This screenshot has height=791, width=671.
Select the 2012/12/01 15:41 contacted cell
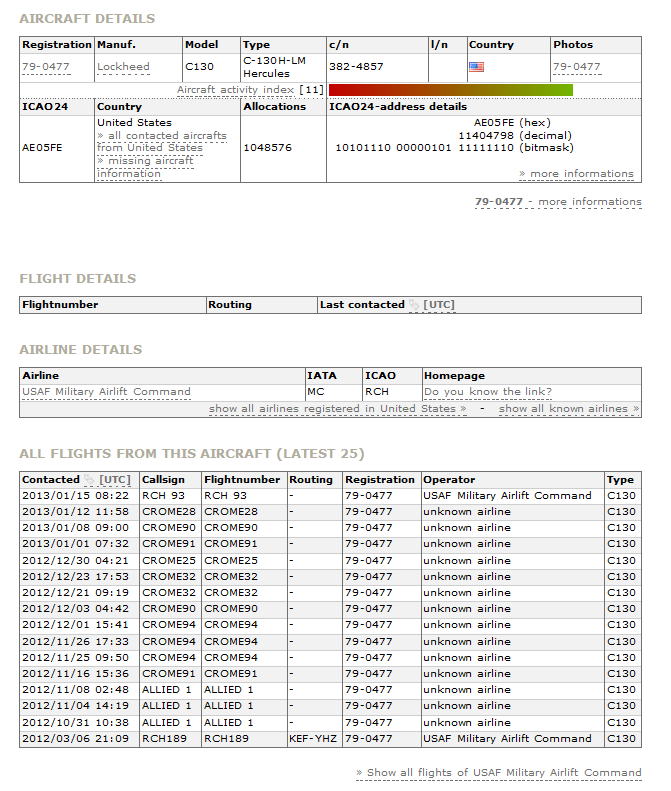click(x=80, y=626)
